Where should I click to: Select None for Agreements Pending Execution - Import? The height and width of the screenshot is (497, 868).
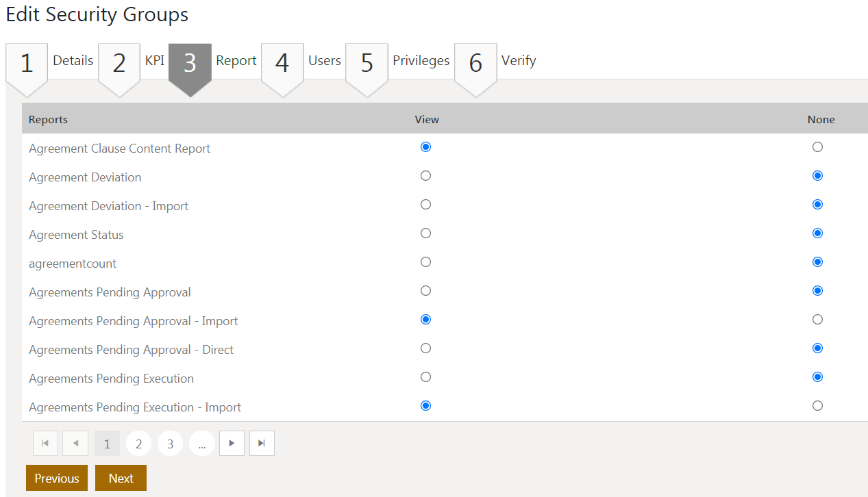pyautogui.click(x=817, y=406)
